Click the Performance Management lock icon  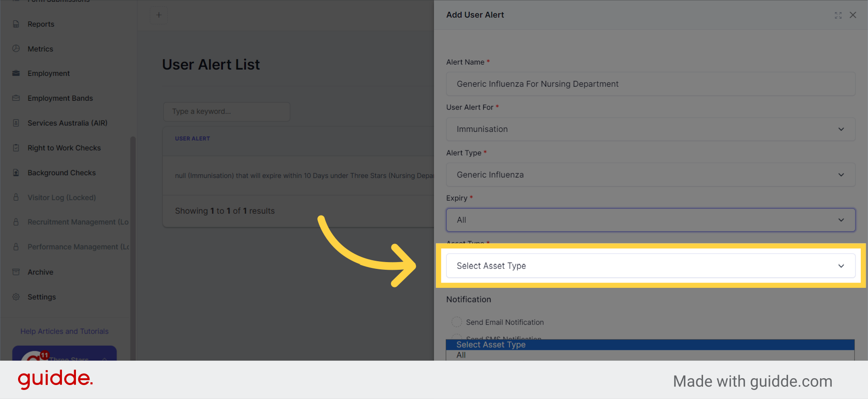click(x=16, y=247)
